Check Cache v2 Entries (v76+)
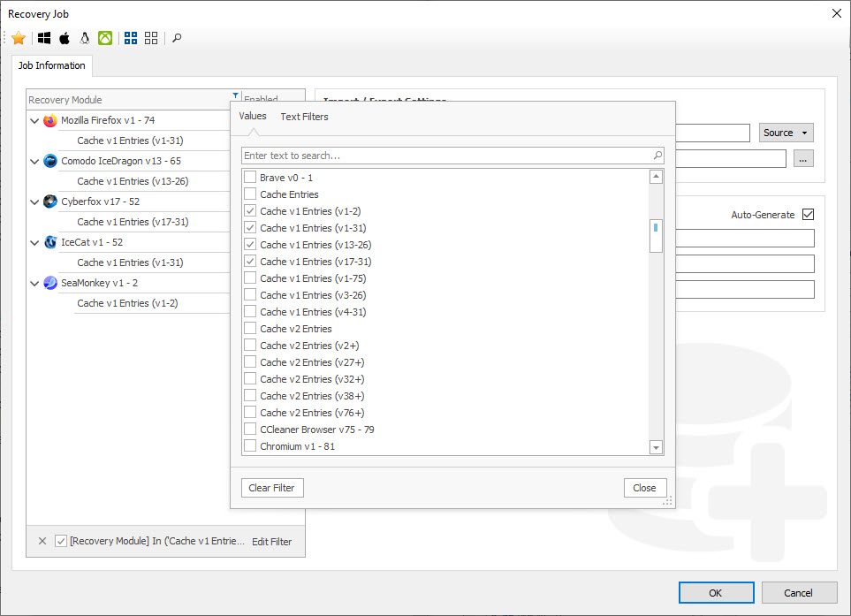Viewport: 851px width, 616px height. [x=250, y=413]
